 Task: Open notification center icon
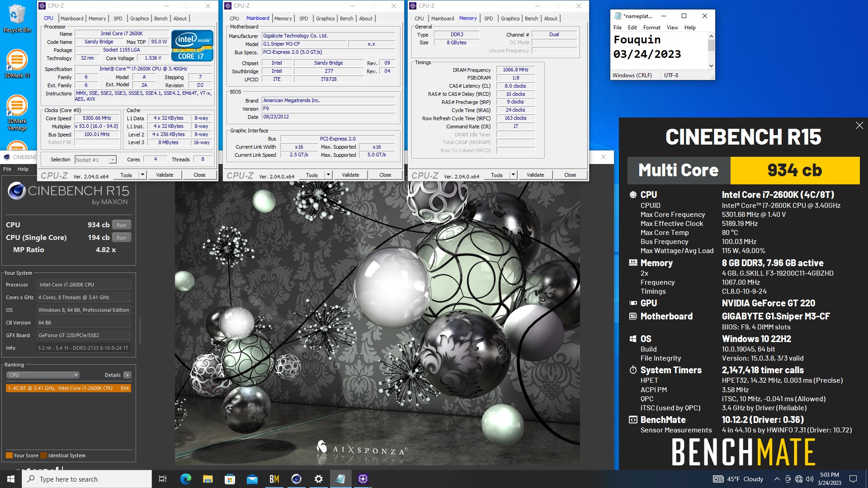pos(853,479)
